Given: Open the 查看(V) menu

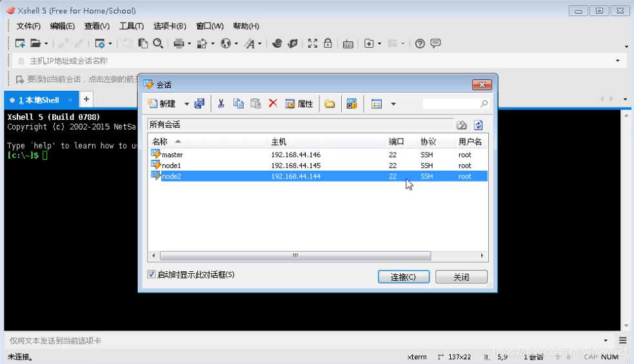Looking at the screenshot, I should click(97, 26).
